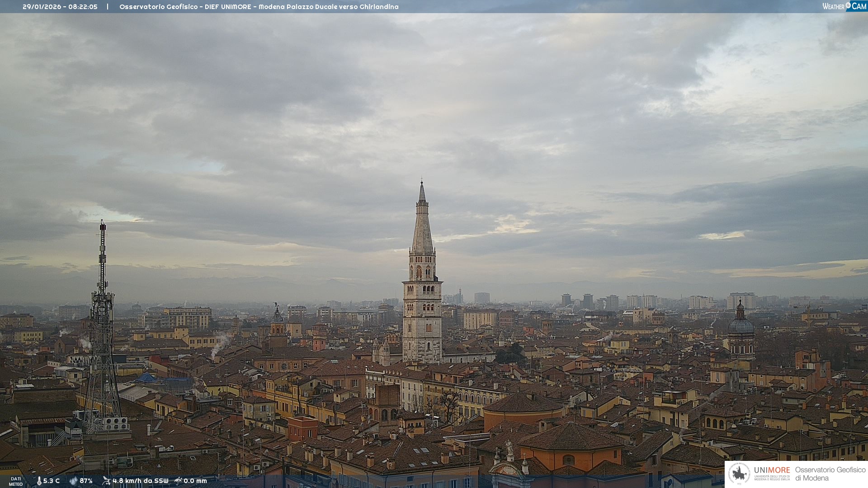Click the 5.3 C temperature reading

tap(52, 481)
